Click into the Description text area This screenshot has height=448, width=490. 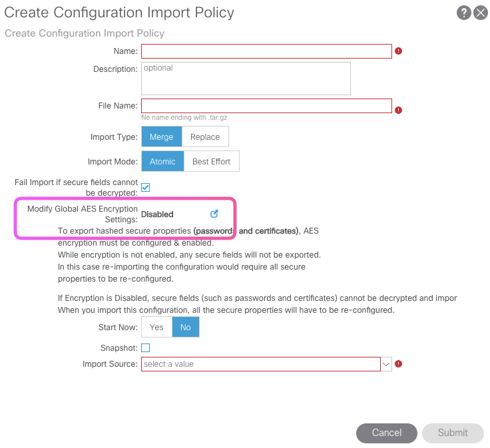pyautogui.click(x=246, y=79)
